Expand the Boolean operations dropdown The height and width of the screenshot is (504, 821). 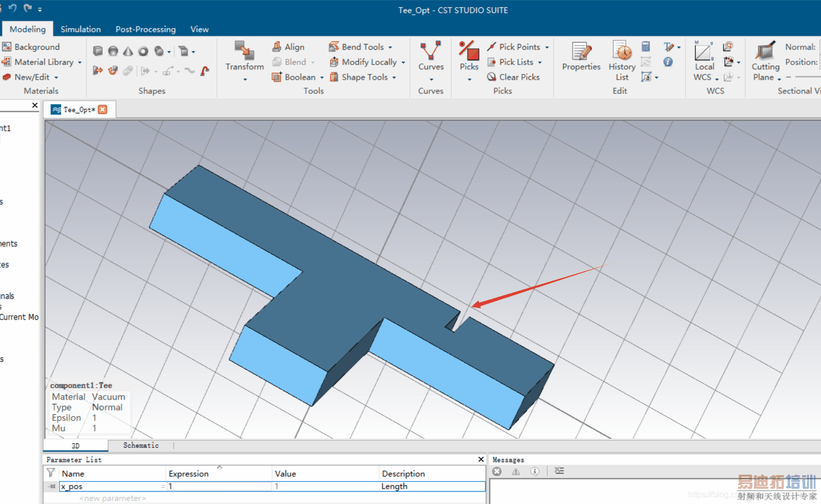322,78
